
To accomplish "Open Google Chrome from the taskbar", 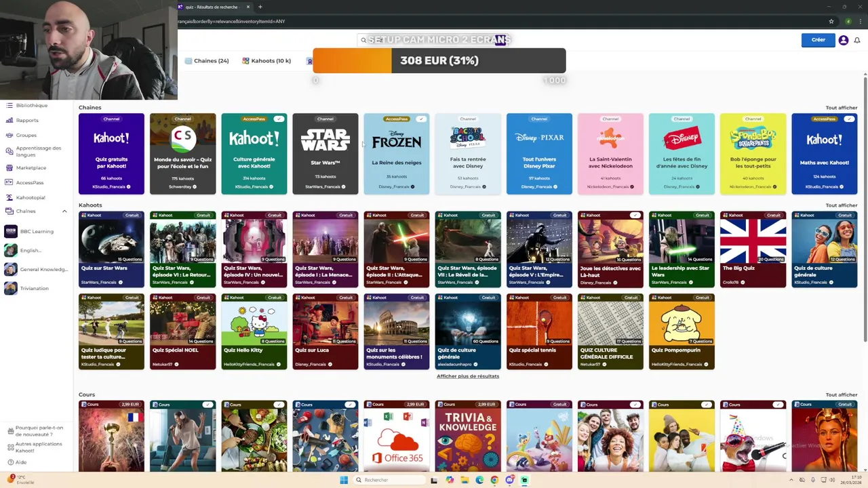I will coord(494,480).
